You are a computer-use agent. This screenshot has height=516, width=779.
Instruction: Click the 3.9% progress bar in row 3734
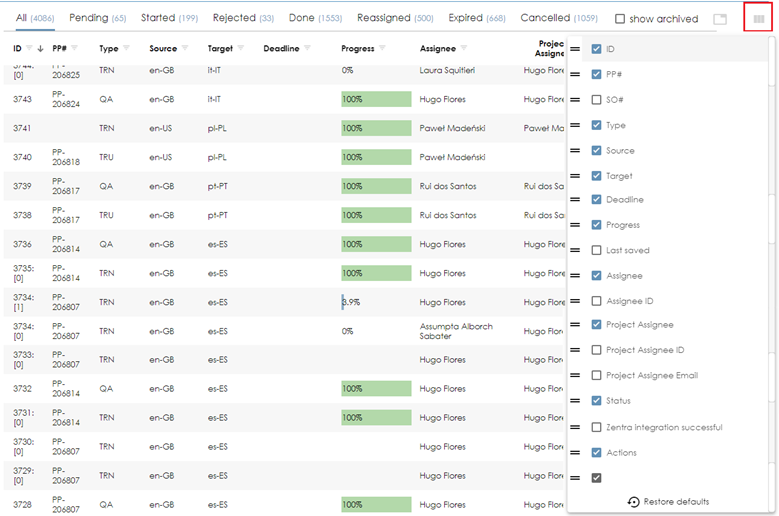(x=376, y=302)
